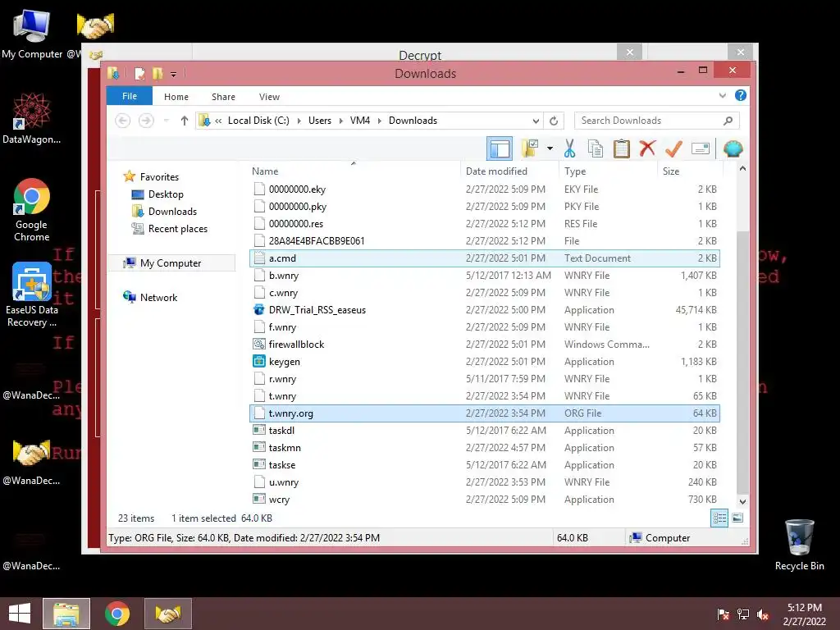Click the Forward navigation arrow
Image resolution: width=840 pixels, height=630 pixels.
[x=146, y=121]
